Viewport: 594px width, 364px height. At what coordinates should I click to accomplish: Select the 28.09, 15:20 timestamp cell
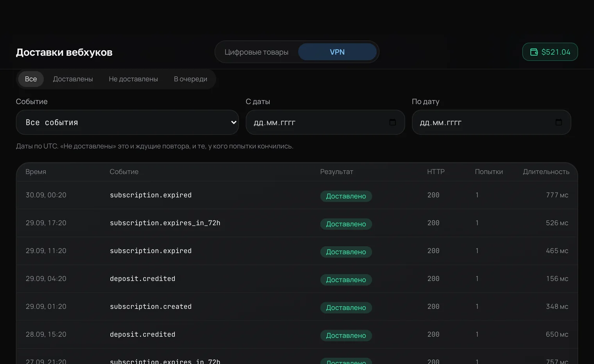46,334
